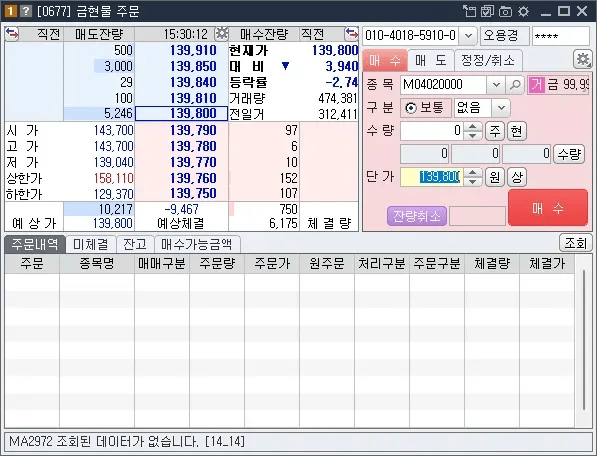597x456 pixels.
Task: Expand the 종목 code M04020000 dropdown
Action: click(496, 85)
